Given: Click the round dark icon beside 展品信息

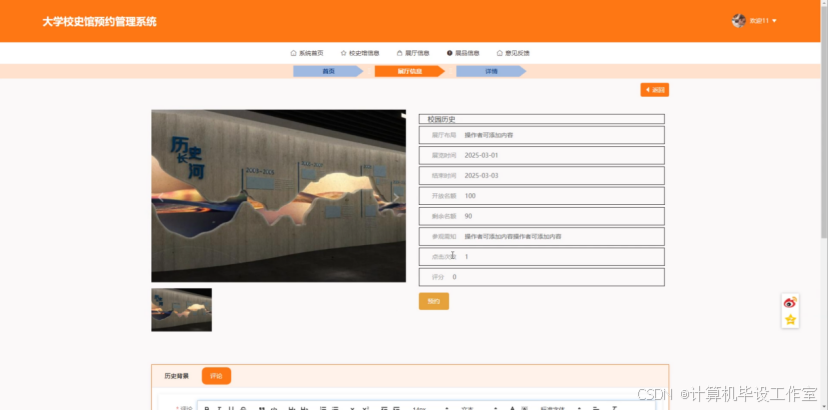Looking at the screenshot, I should (449, 53).
